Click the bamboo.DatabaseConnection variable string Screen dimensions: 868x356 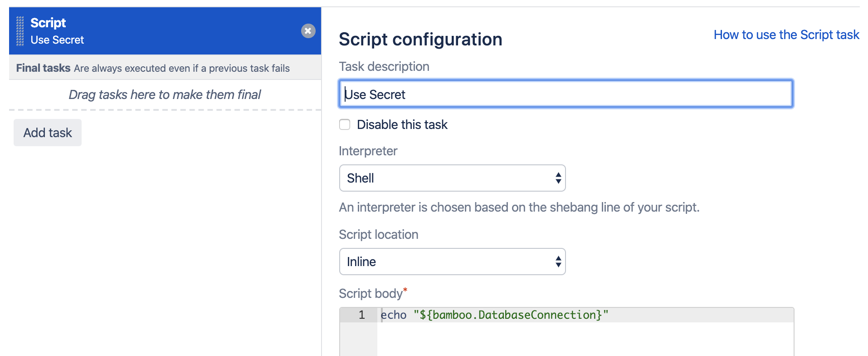tap(511, 315)
